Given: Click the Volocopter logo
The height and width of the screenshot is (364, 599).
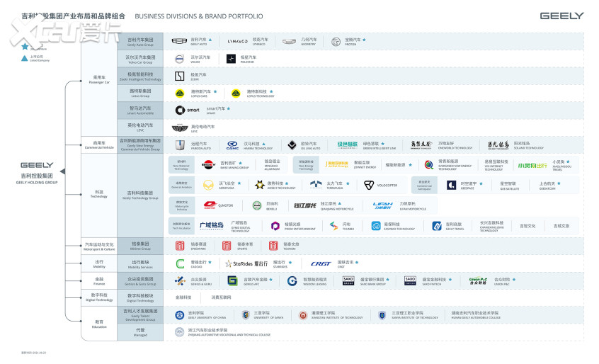Looking at the screenshot, I should (x=369, y=186).
